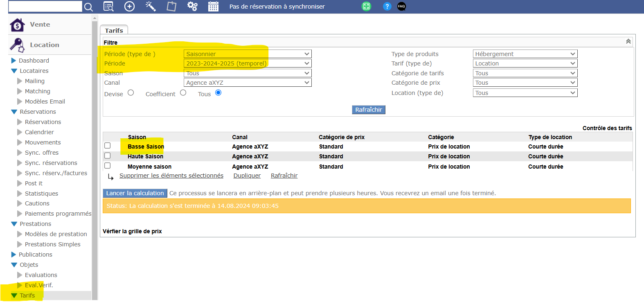Viewport: 644px width, 302px height.
Task: Click the magnifier search icon
Action: (88, 7)
